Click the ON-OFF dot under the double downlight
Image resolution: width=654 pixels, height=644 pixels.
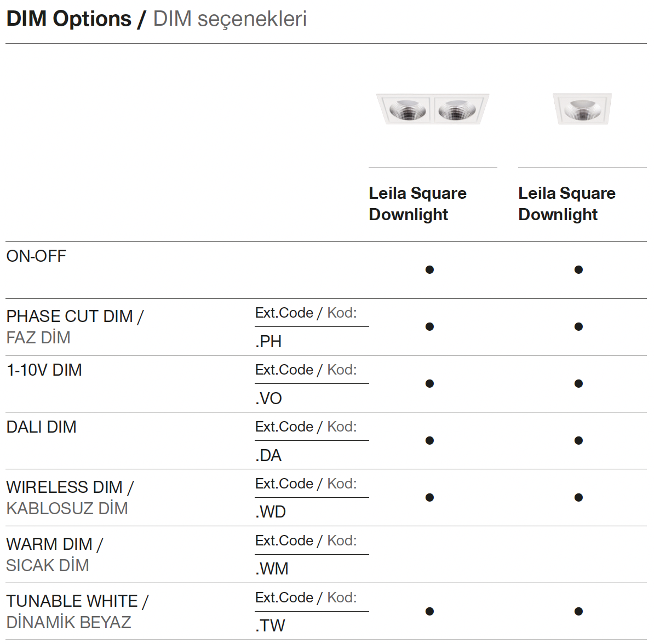pyautogui.click(x=429, y=269)
